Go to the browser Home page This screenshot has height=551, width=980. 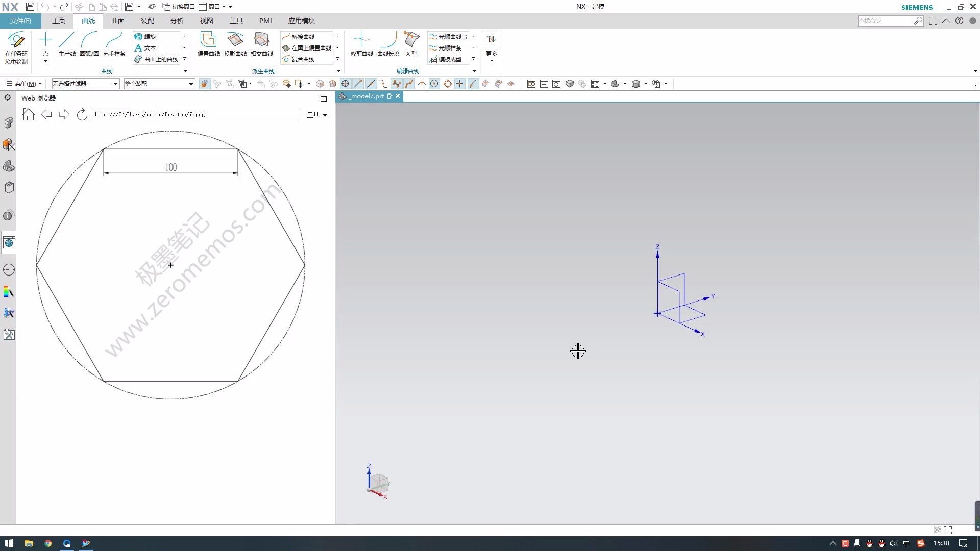coord(29,115)
